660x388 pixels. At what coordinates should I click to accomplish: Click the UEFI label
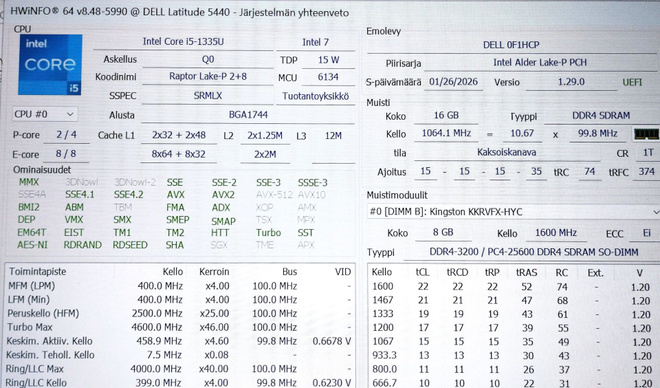point(632,82)
